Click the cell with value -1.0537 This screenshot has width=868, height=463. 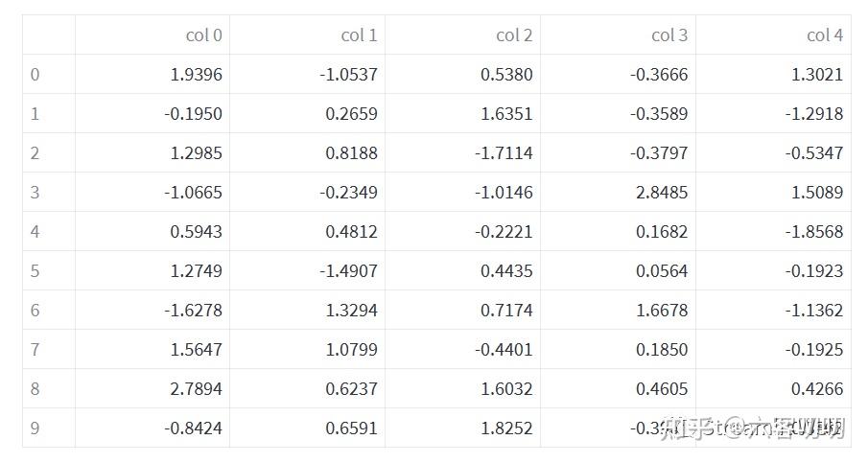click(x=348, y=75)
